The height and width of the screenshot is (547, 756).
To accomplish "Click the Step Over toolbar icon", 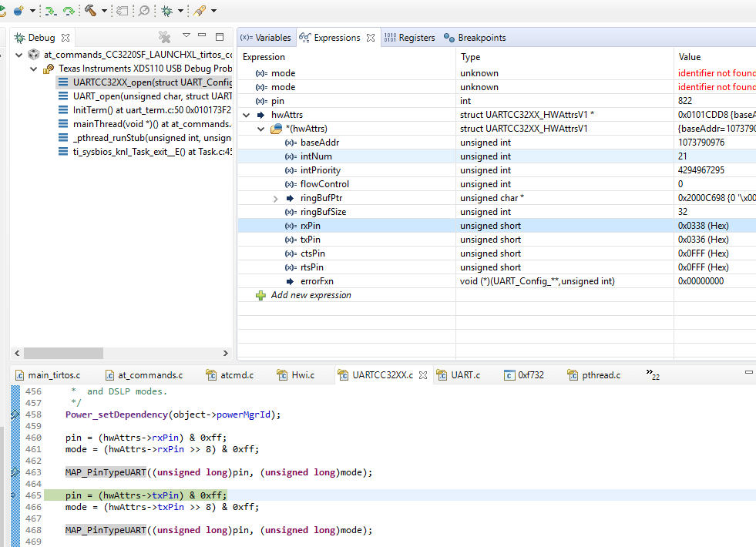I will pyautogui.click(x=69, y=11).
